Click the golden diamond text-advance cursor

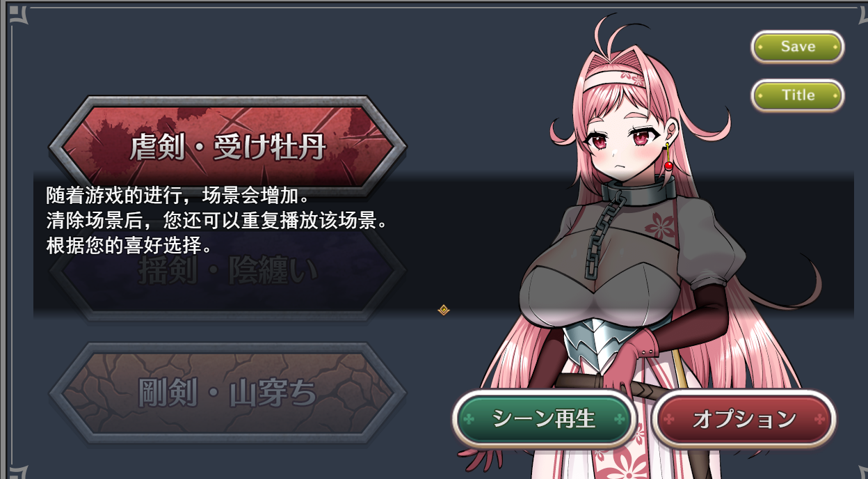pyautogui.click(x=443, y=310)
